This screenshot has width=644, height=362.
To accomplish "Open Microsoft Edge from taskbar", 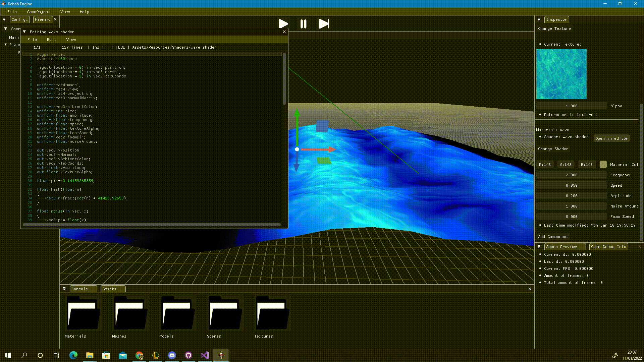I will 73,355.
